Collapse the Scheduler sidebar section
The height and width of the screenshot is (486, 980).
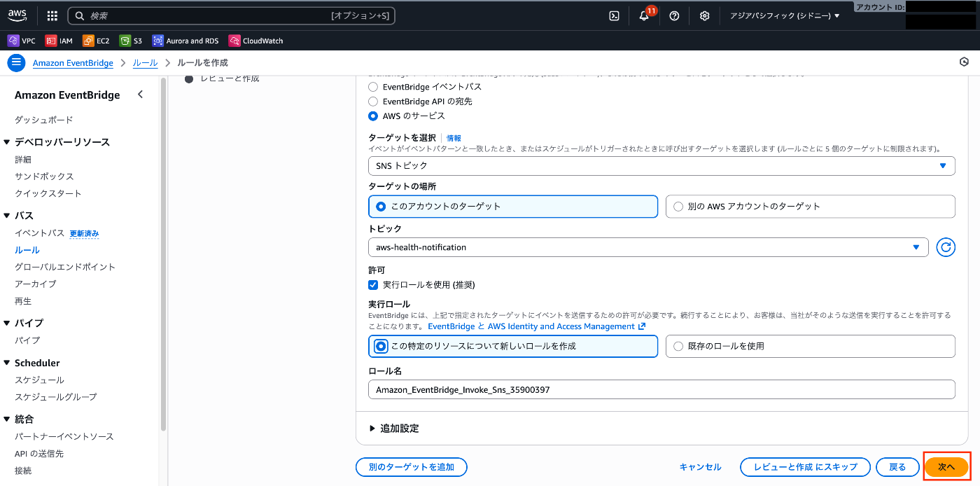[x=7, y=363]
